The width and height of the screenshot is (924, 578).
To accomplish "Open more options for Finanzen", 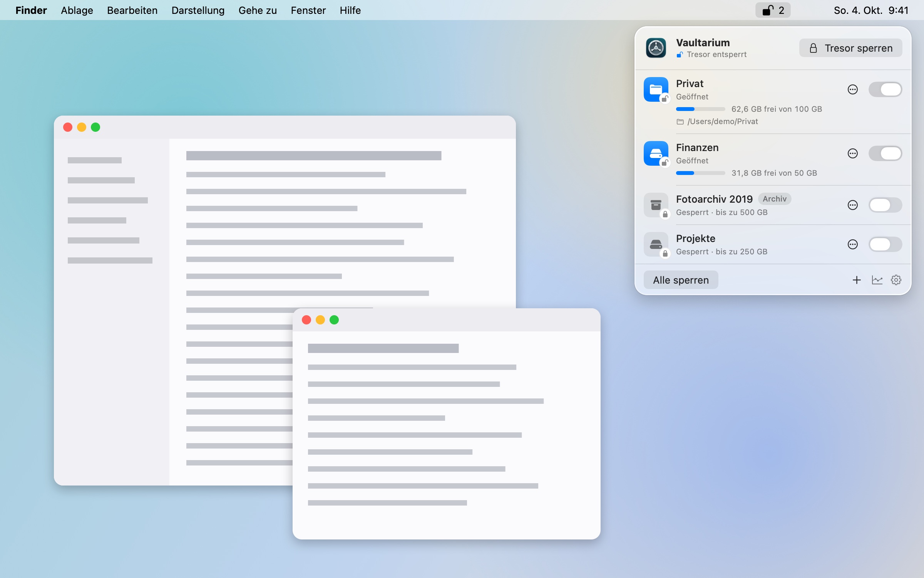I will point(853,153).
